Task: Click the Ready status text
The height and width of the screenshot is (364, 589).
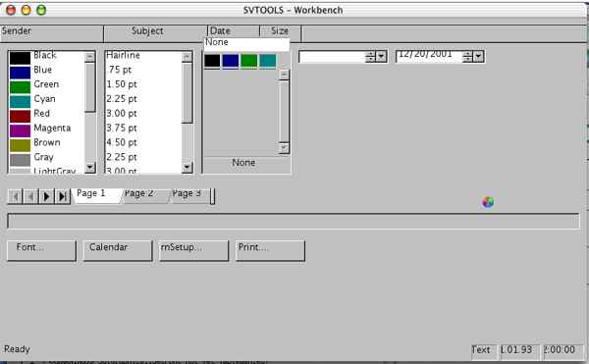Action: click(x=17, y=349)
